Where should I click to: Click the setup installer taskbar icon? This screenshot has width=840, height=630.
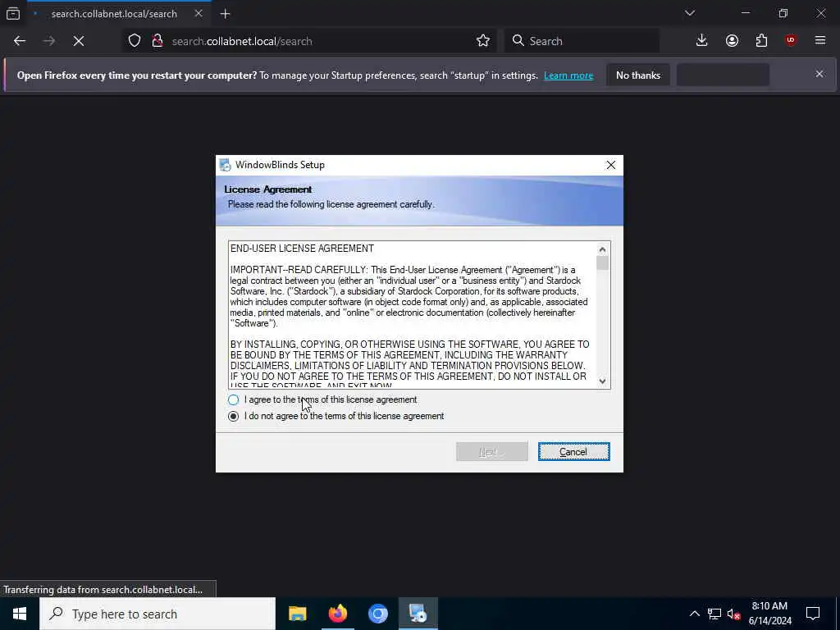point(418,614)
